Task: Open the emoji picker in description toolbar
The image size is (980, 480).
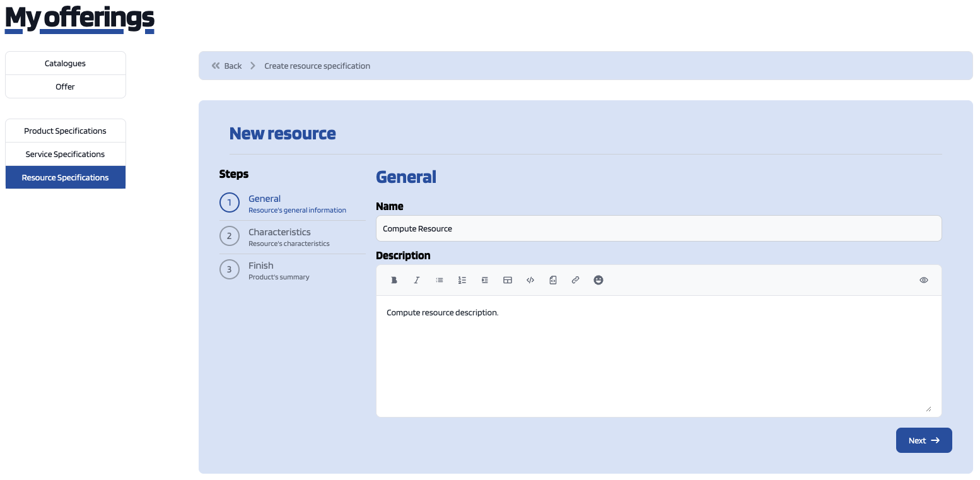Action: click(x=598, y=280)
